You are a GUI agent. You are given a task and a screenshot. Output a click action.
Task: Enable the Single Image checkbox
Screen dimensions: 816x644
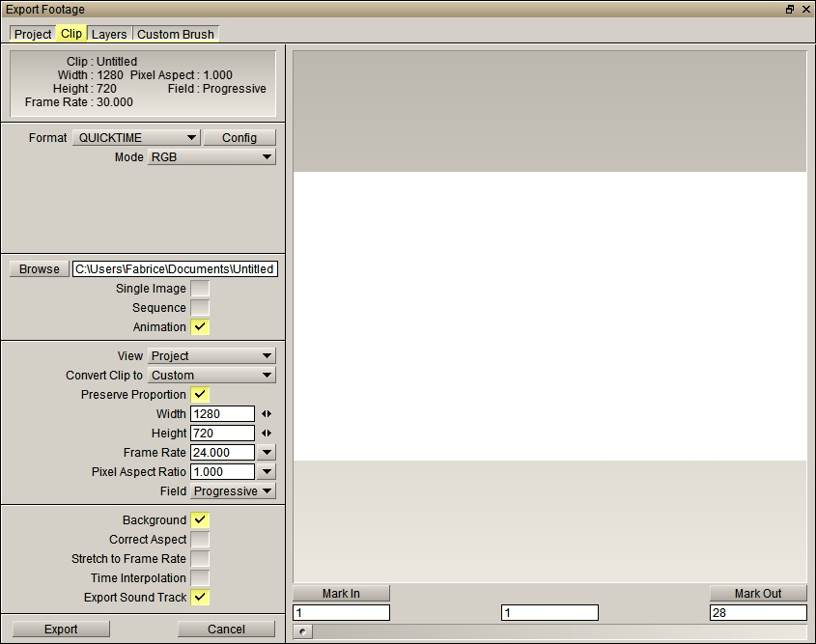click(200, 288)
